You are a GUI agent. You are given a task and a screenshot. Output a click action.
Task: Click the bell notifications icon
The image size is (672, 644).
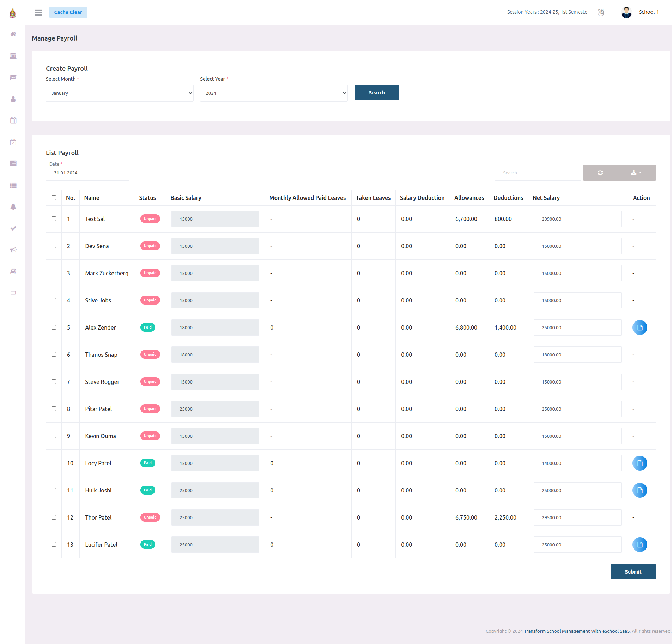13,207
